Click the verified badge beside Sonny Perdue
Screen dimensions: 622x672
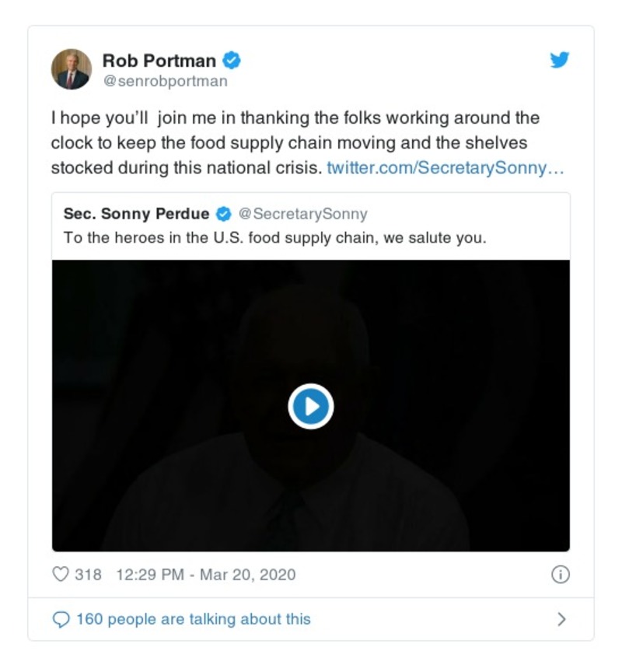[223, 214]
